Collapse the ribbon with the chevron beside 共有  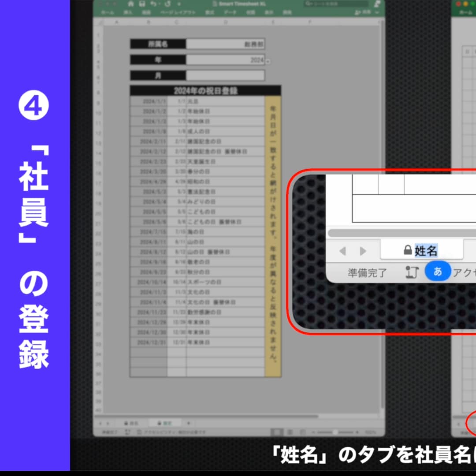tap(377, 12)
